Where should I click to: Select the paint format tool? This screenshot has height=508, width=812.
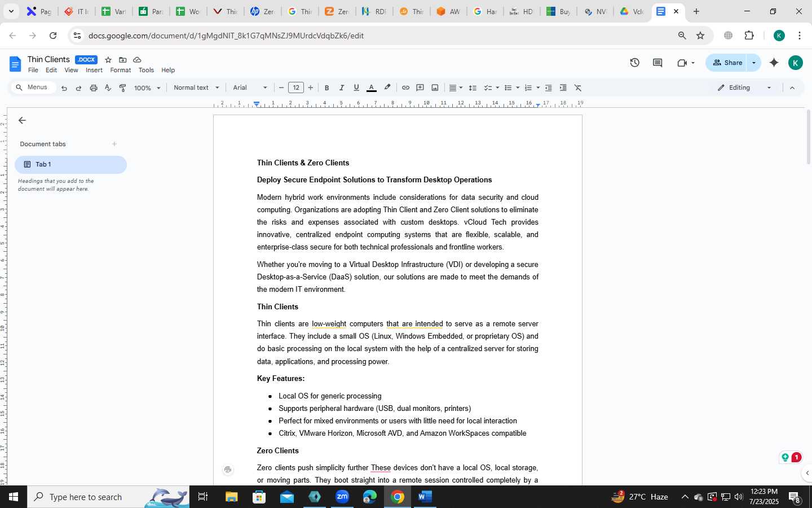coord(122,88)
